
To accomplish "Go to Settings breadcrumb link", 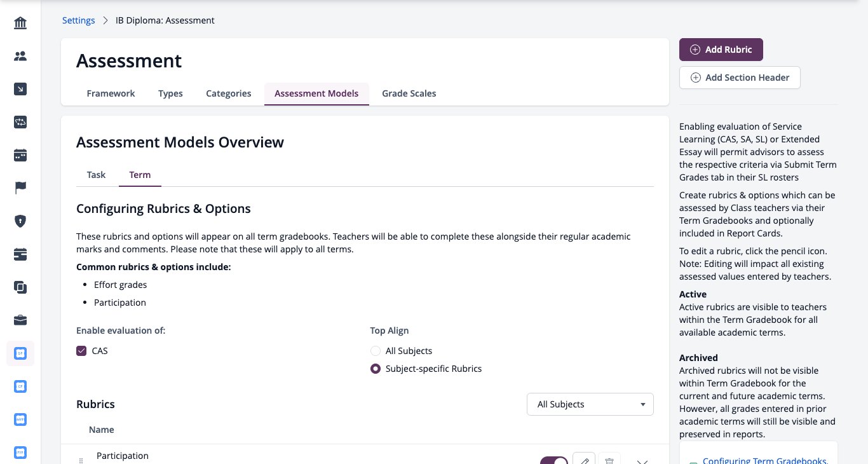I will point(79,20).
